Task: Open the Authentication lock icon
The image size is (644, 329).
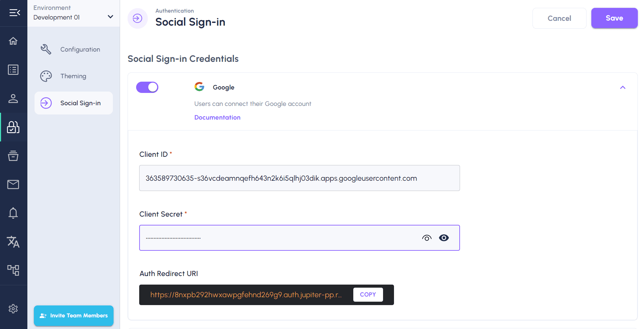Action: tap(13, 127)
